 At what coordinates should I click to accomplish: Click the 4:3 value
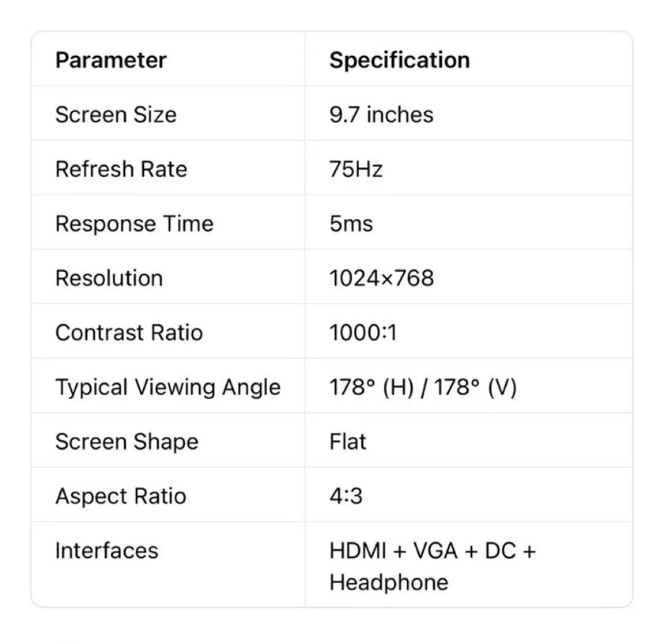click(346, 496)
